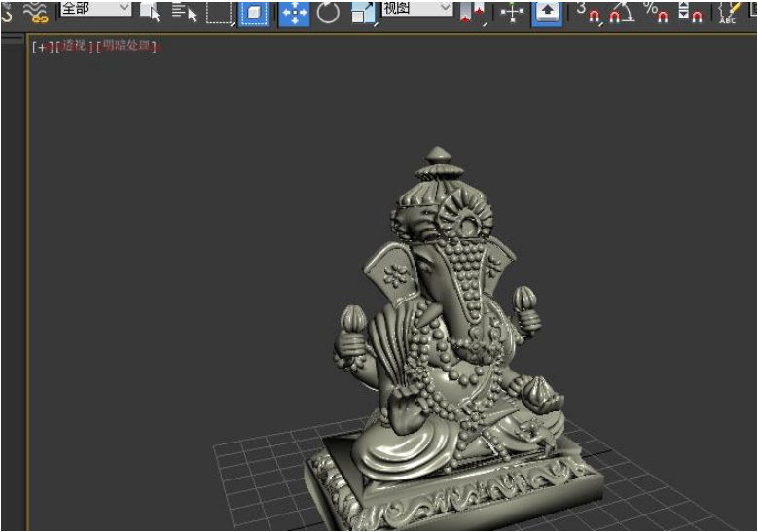Toggle the Percent Snap button
758x532 pixels.
click(x=656, y=13)
